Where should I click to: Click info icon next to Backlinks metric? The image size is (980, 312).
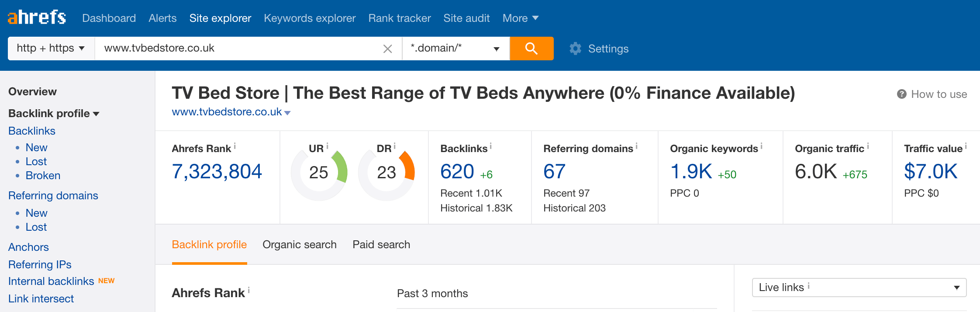click(491, 146)
